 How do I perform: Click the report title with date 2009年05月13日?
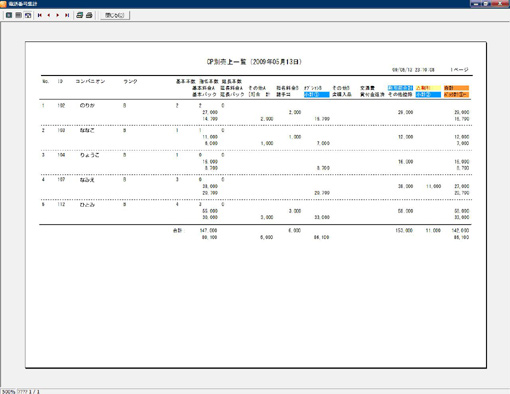tap(254, 62)
